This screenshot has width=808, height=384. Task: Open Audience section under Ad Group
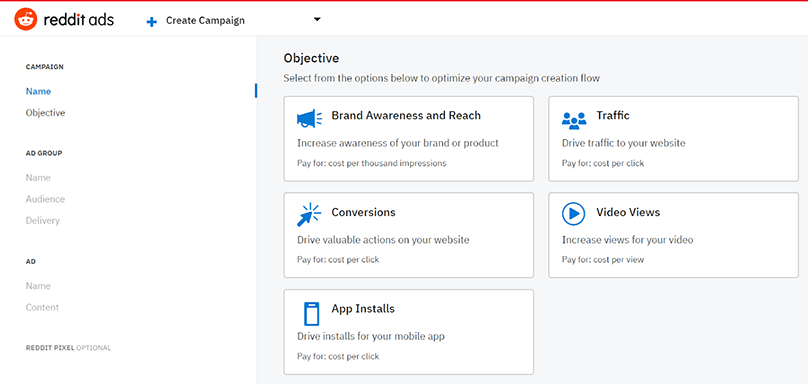tap(45, 199)
